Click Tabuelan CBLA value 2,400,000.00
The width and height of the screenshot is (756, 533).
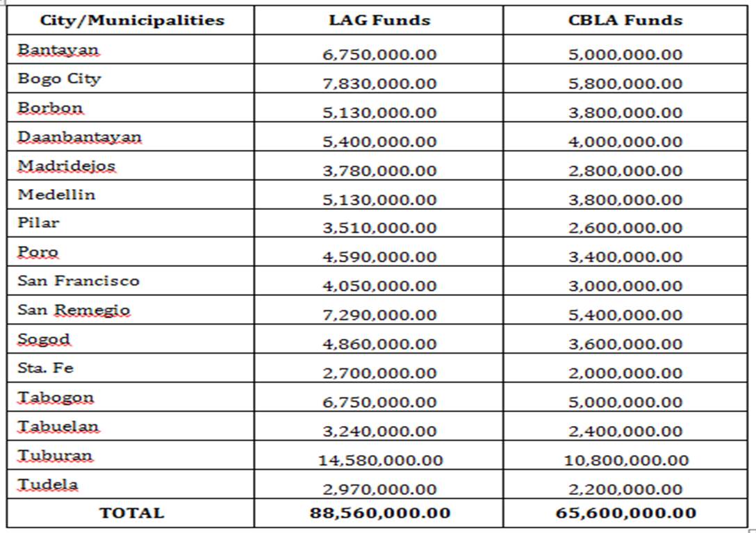pos(625,432)
